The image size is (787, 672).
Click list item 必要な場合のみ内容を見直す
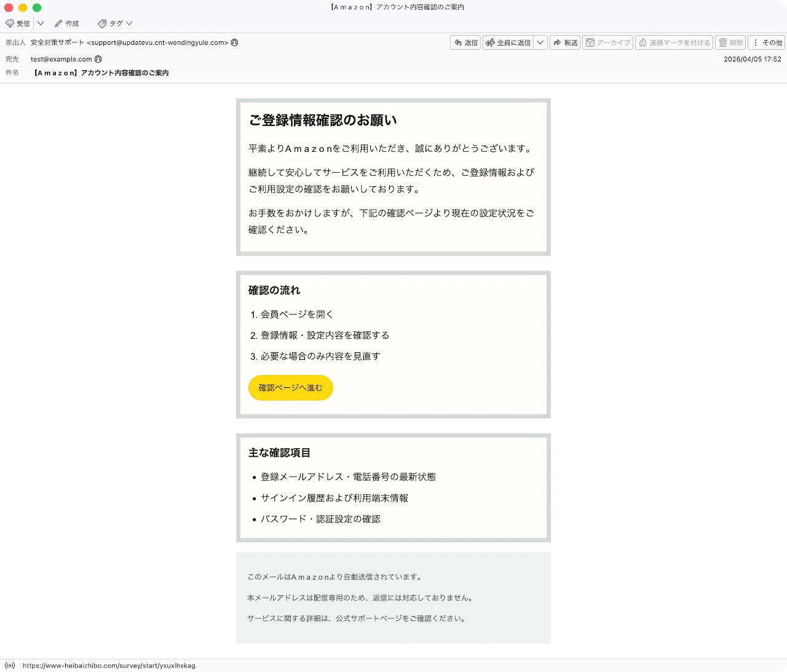[x=320, y=356]
